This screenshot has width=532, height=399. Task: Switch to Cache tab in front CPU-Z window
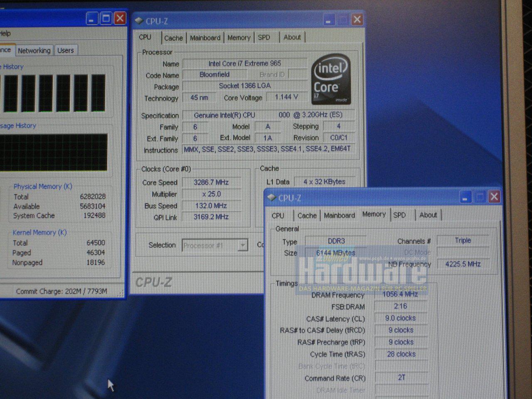click(307, 215)
